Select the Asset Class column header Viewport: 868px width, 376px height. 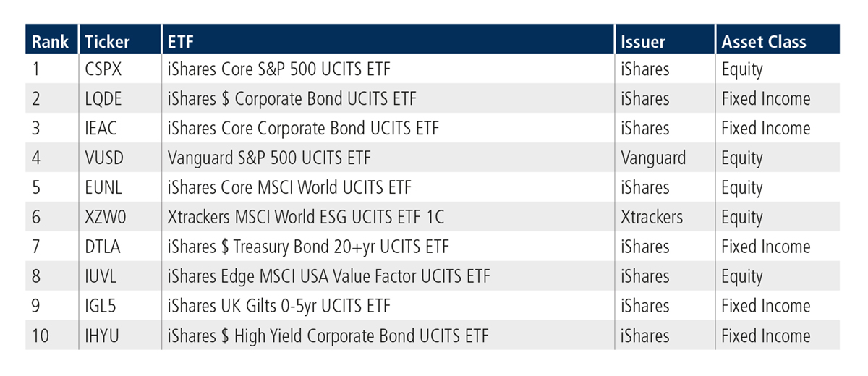[763, 41]
